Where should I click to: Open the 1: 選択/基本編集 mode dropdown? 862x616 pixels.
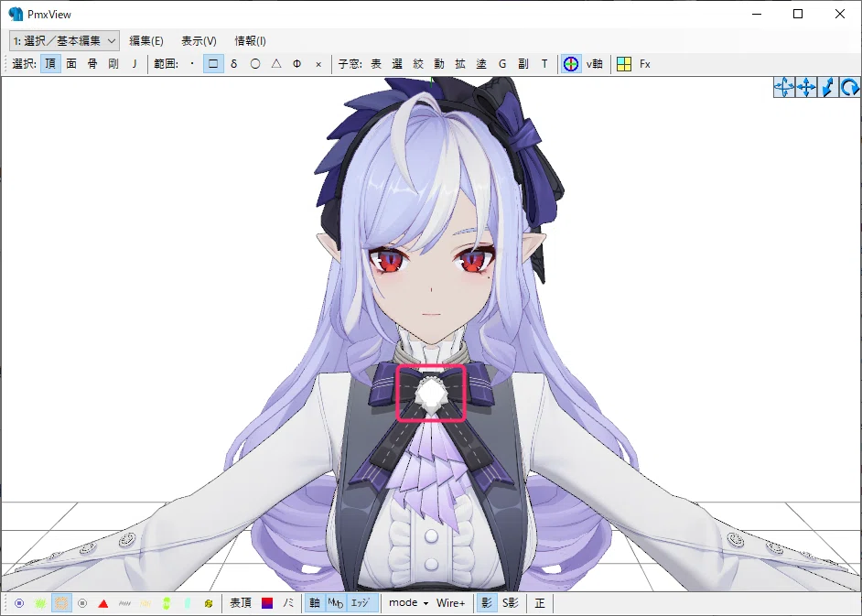coord(64,40)
